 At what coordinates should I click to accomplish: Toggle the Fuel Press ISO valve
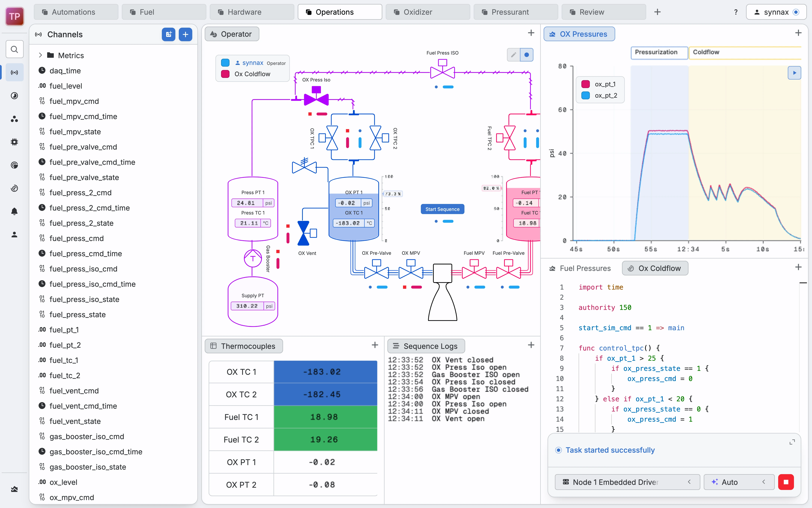pyautogui.click(x=443, y=69)
